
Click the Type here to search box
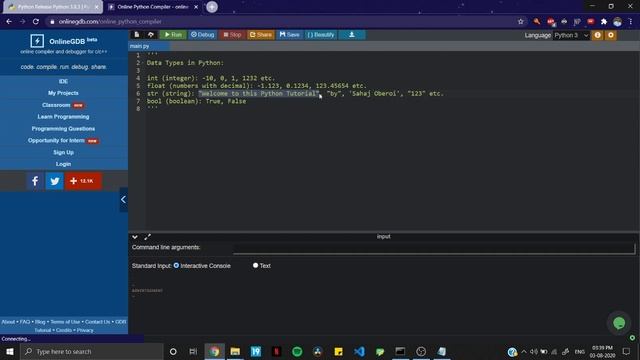point(91,351)
